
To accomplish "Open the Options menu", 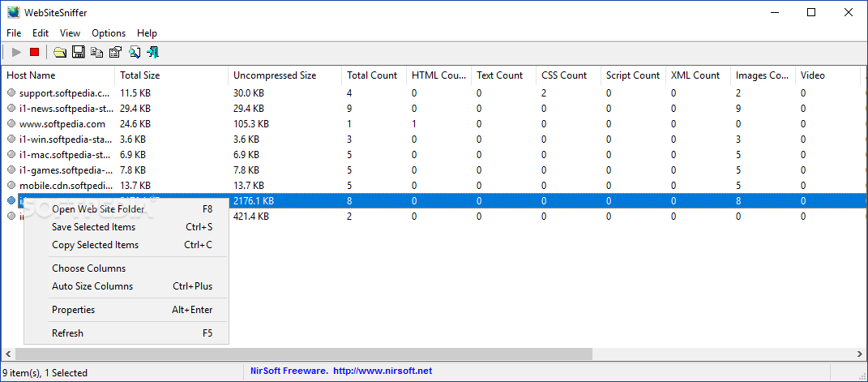I will point(109,33).
